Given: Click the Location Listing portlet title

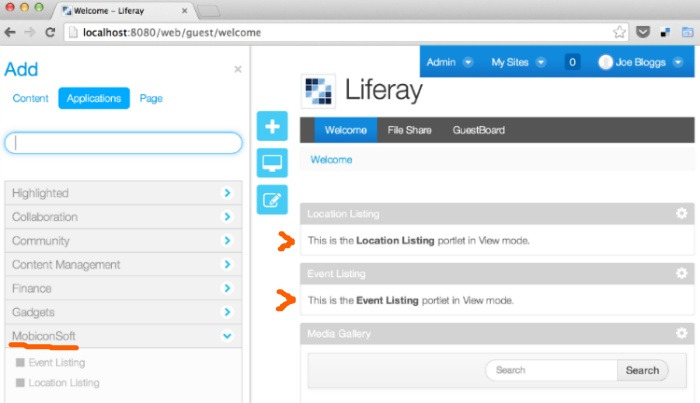Looking at the screenshot, I should click(343, 214).
